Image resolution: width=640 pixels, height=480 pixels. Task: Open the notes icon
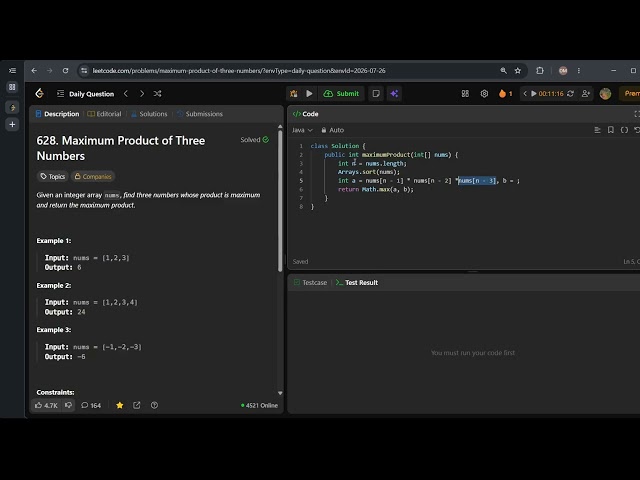[x=376, y=93]
